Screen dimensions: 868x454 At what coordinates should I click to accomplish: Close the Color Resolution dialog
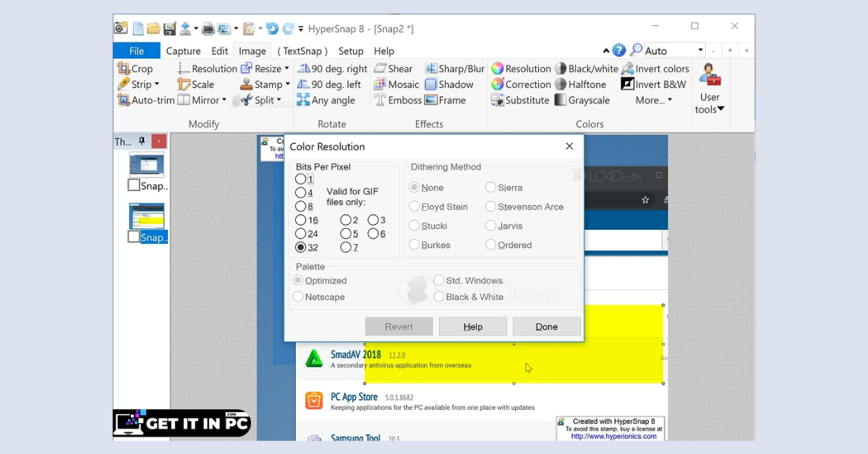(569, 146)
